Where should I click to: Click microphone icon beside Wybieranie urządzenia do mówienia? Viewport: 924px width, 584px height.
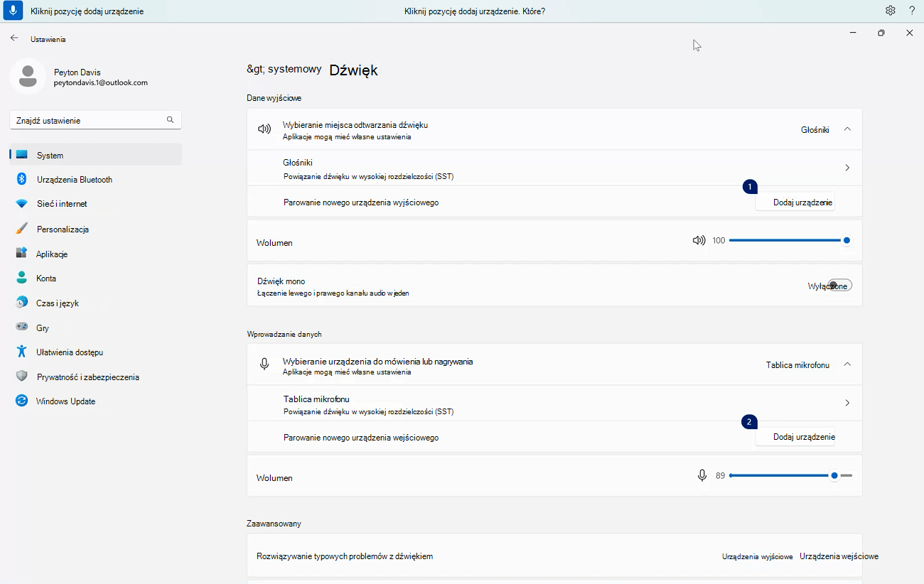pos(264,364)
